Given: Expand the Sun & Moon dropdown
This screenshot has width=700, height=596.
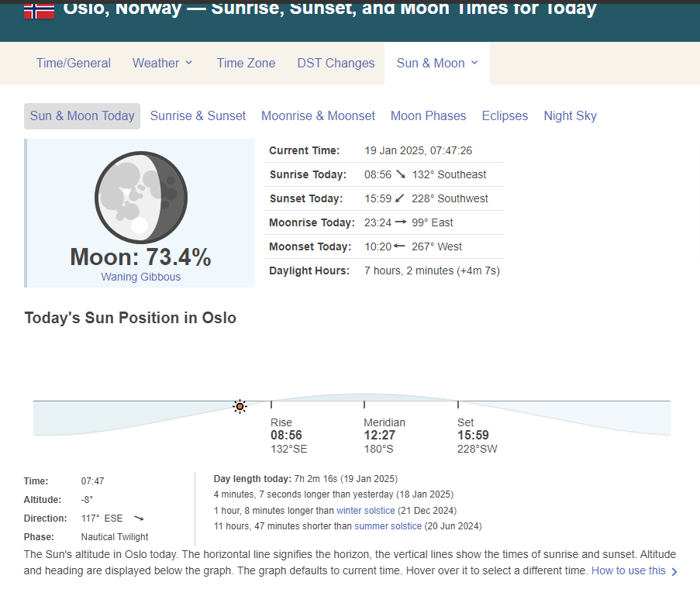Looking at the screenshot, I should click(437, 64).
